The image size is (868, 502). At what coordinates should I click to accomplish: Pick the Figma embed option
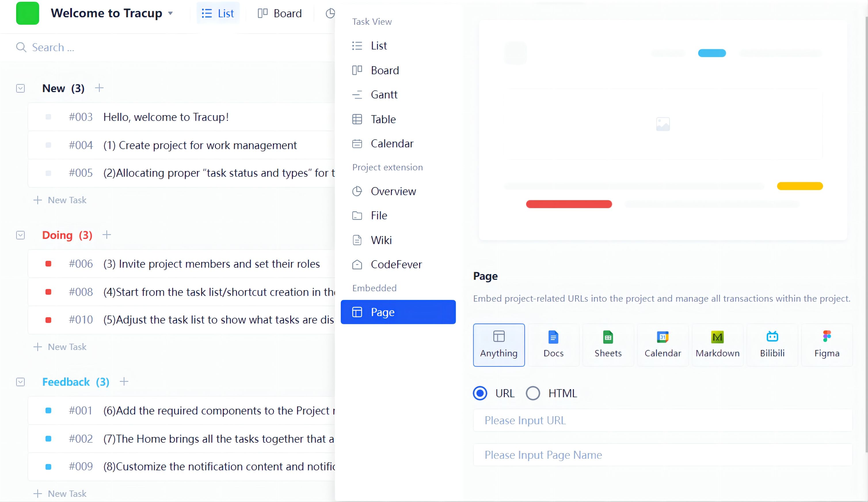pos(827,344)
